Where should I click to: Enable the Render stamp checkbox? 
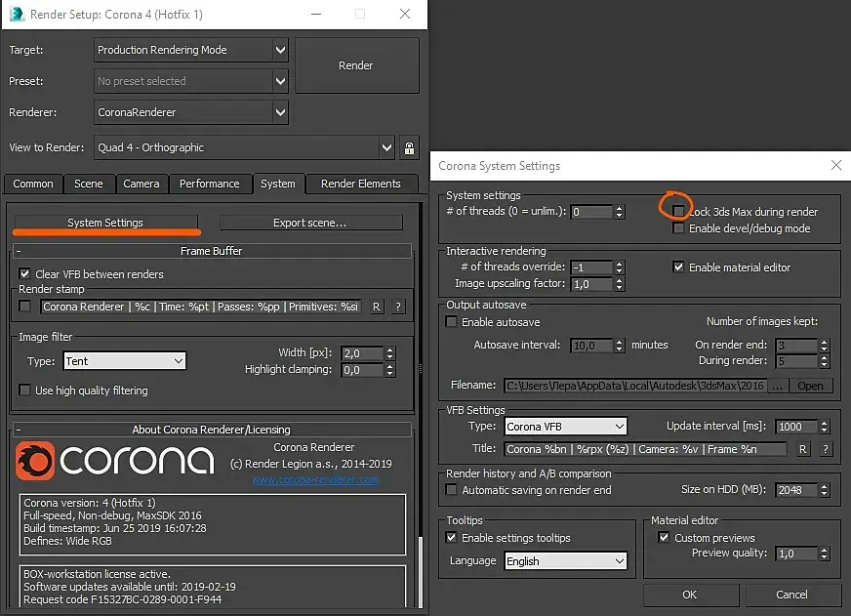24,307
